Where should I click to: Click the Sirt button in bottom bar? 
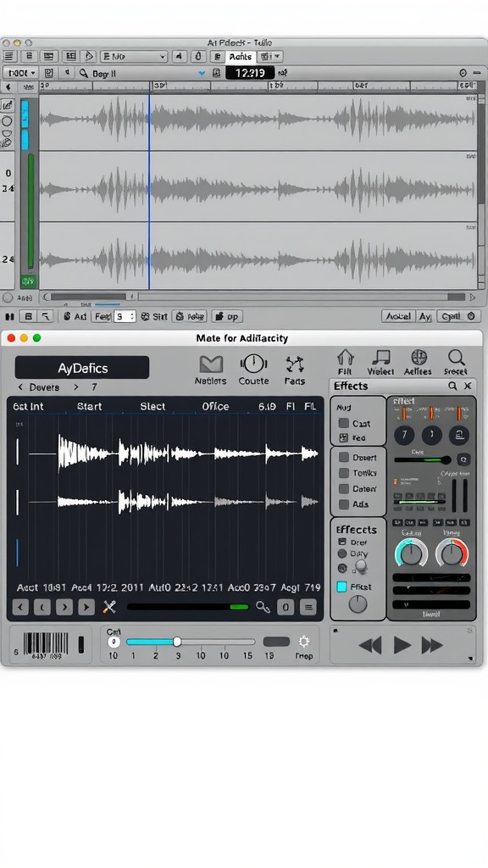coord(154,317)
